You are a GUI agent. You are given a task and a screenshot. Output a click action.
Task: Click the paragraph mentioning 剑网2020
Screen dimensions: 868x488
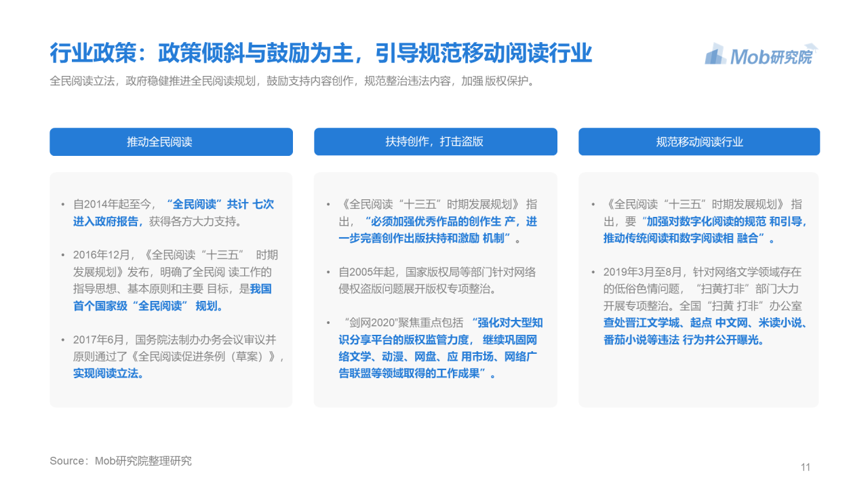coord(439,348)
